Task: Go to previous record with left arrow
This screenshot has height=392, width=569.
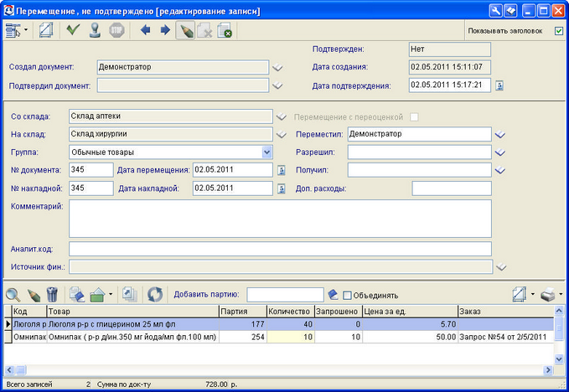Action: pyautogui.click(x=145, y=30)
